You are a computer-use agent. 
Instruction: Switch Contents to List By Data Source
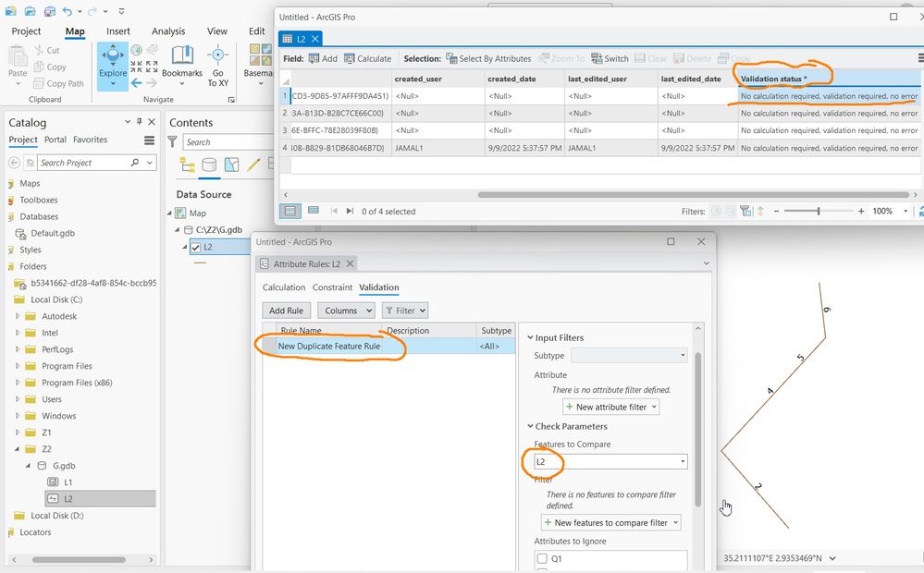tap(209, 165)
